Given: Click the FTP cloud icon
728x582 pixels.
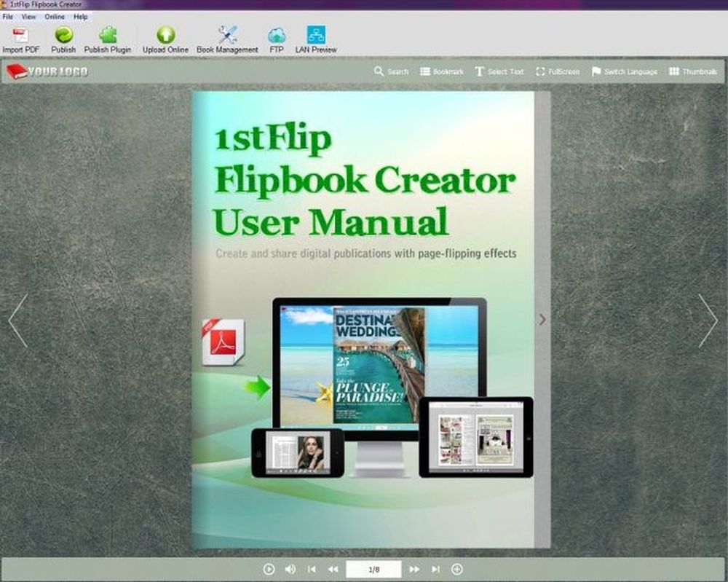Looking at the screenshot, I should tap(277, 36).
